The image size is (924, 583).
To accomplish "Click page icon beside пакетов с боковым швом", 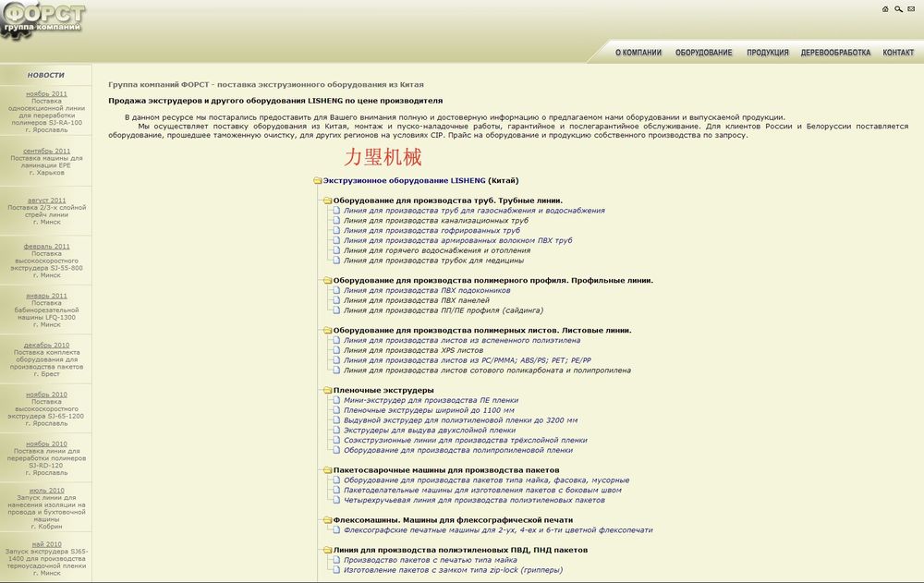I will (336, 491).
